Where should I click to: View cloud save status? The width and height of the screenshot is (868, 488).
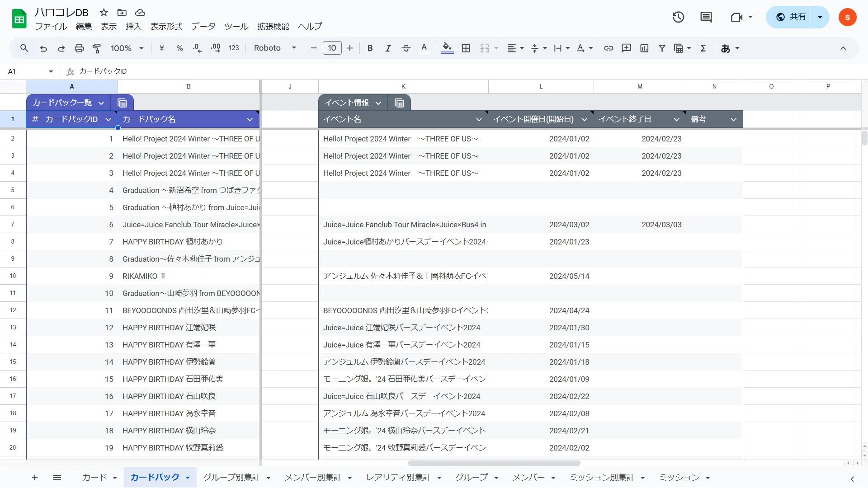140,13
